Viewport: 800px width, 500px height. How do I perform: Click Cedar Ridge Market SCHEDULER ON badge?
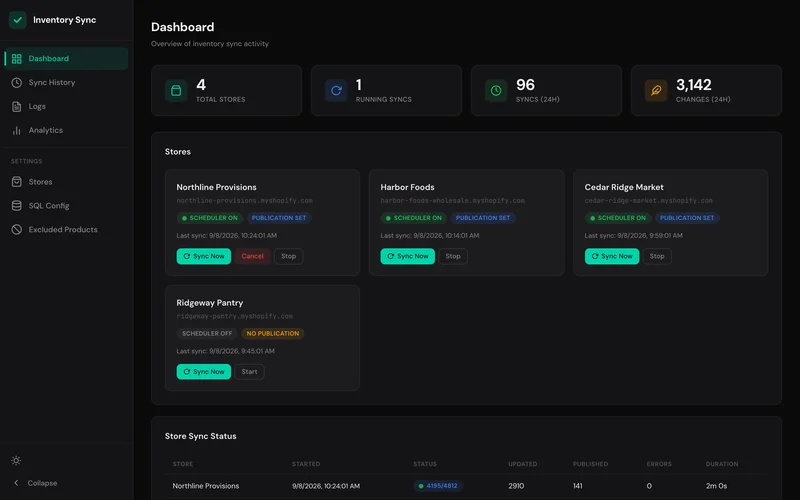(x=618, y=218)
